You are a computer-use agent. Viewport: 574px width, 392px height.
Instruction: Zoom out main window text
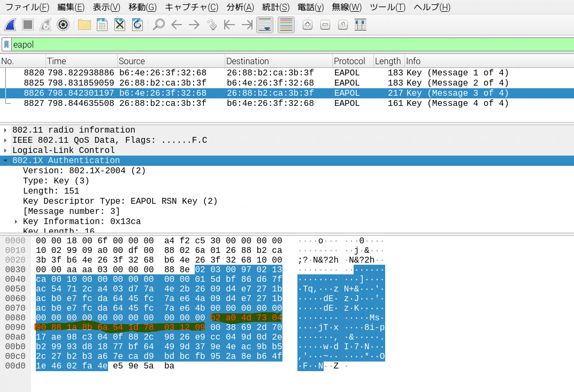325,25
